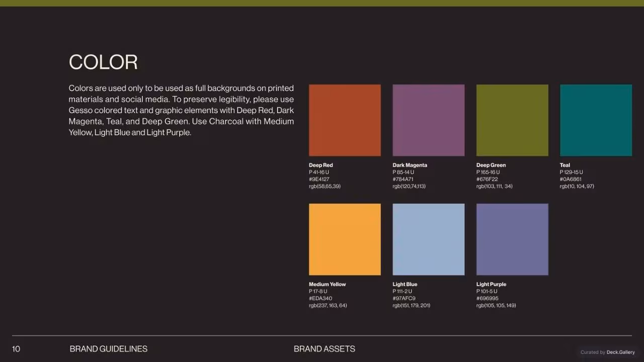Select the "Dark Magenta" name label
Viewport: 644px width, 362px height.
coord(410,165)
